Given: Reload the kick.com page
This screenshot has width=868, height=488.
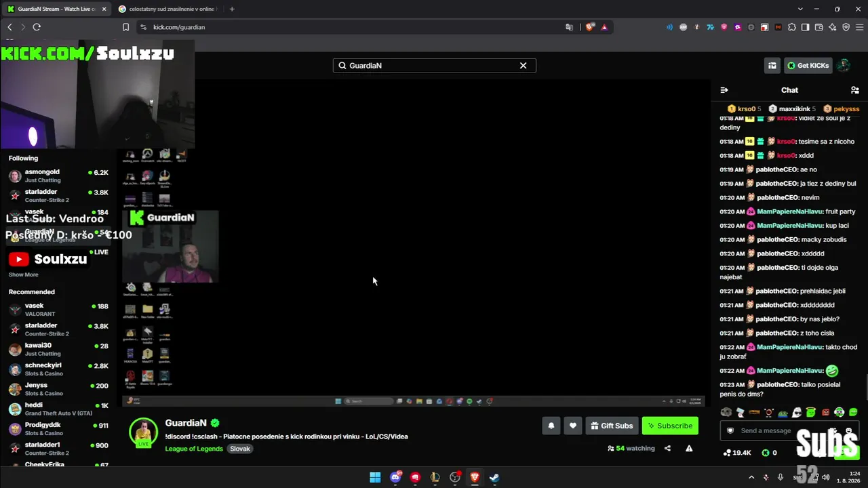Looking at the screenshot, I should coord(37,27).
